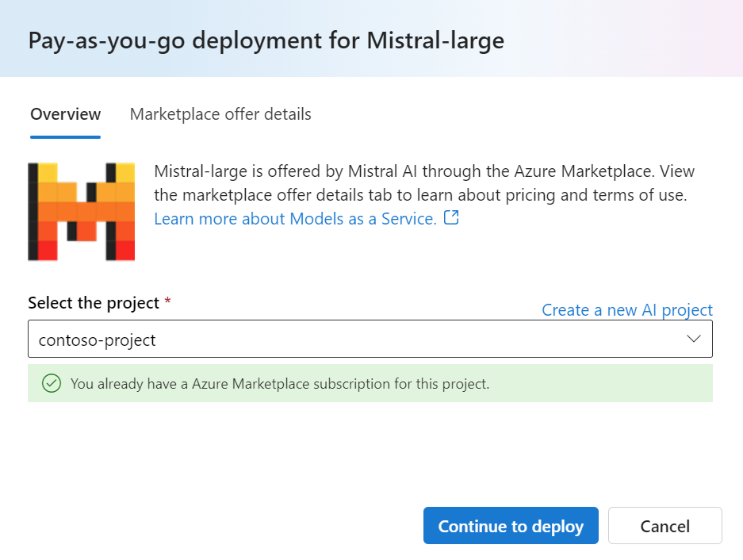The width and height of the screenshot is (743, 560).
Task: Click the green checkmark success icon
Action: (52, 383)
